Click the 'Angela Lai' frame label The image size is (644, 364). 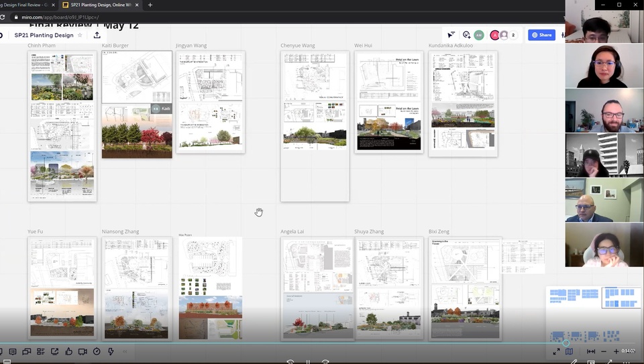click(x=292, y=231)
